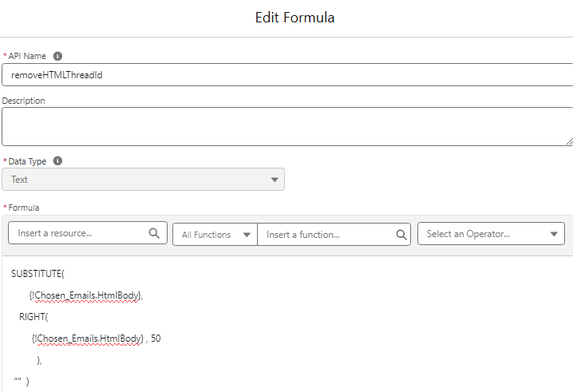Place cursor on the SUBSTITUTE( line
This screenshot has width=573, height=392.
38,274
